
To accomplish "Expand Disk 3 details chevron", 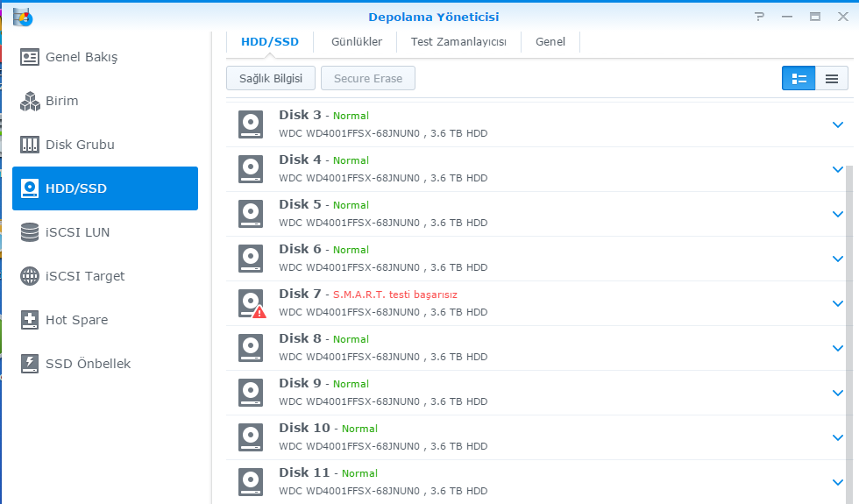I will (837, 124).
